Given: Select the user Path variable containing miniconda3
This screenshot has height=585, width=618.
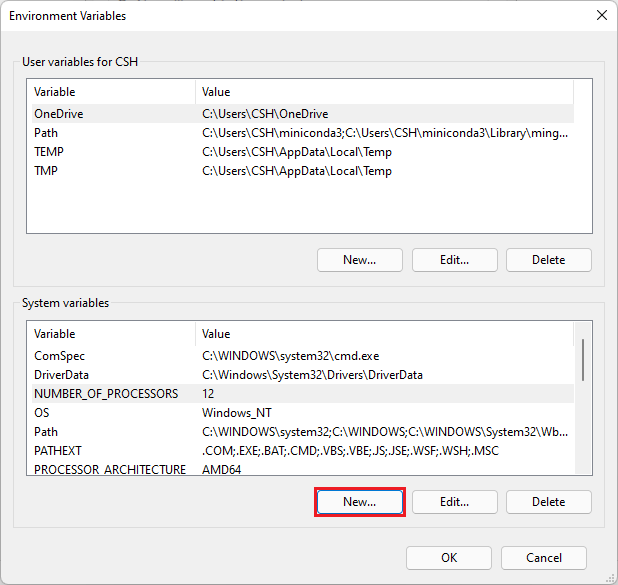Looking at the screenshot, I should coord(303,133).
